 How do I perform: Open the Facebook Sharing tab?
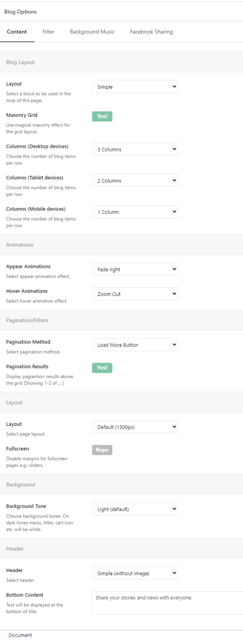pyautogui.click(x=151, y=32)
